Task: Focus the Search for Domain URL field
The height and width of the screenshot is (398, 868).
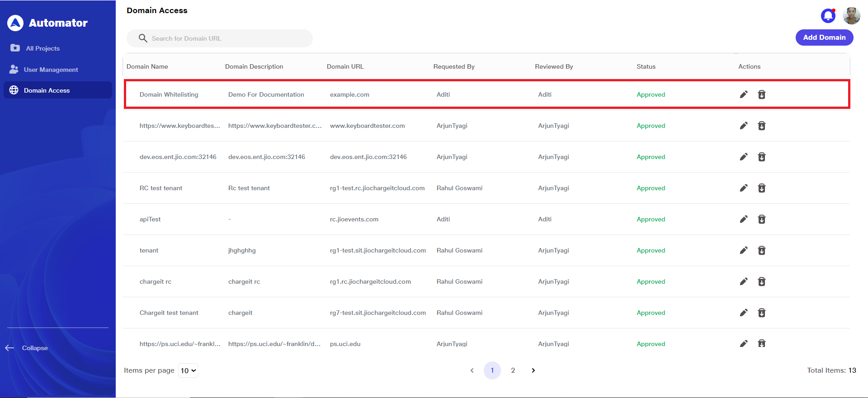Action: click(226, 38)
